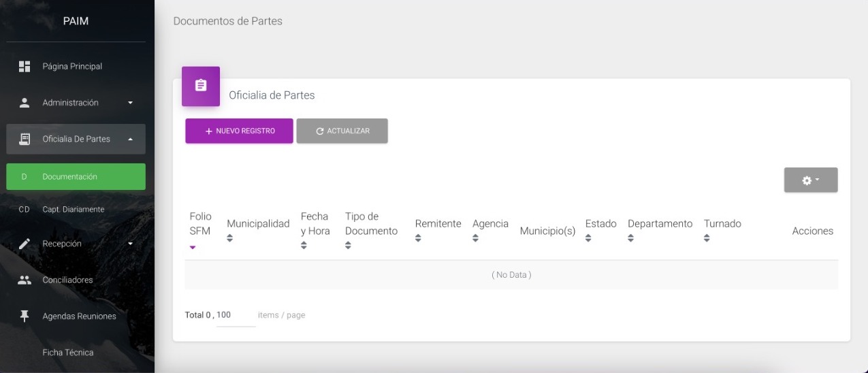Image resolution: width=868 pixels, height=373 pixels.
Task: Click the purple clipboard card icon
Action: pos(201,86)
